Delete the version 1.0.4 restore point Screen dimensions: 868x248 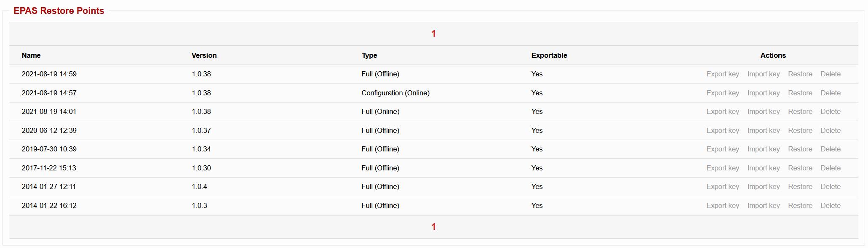[831, 186]
